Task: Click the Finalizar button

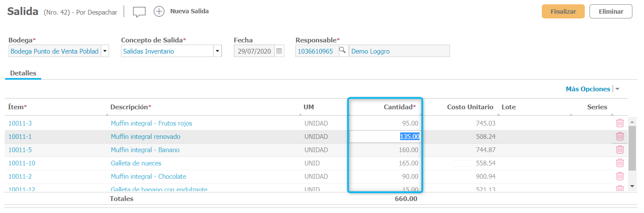Action: point(563,12)
